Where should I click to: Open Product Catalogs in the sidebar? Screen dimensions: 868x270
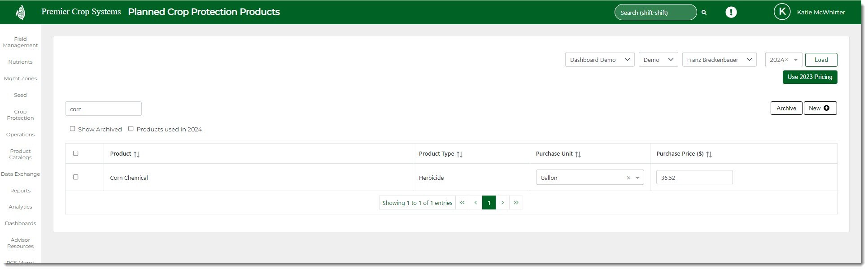pyautogui.click(x=20, y=154)
